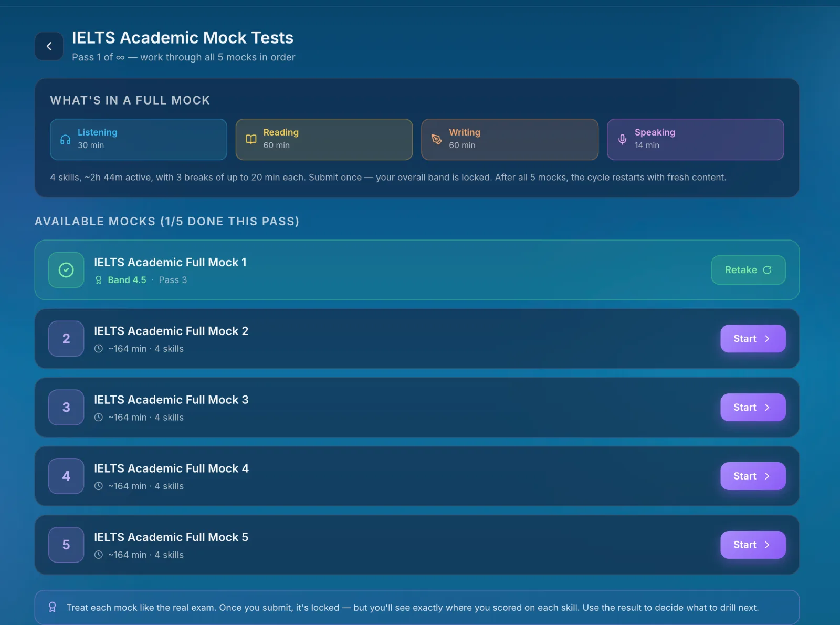Click the 'IELTS Academic Full Mock 3' title

click(x=171, y=400)
